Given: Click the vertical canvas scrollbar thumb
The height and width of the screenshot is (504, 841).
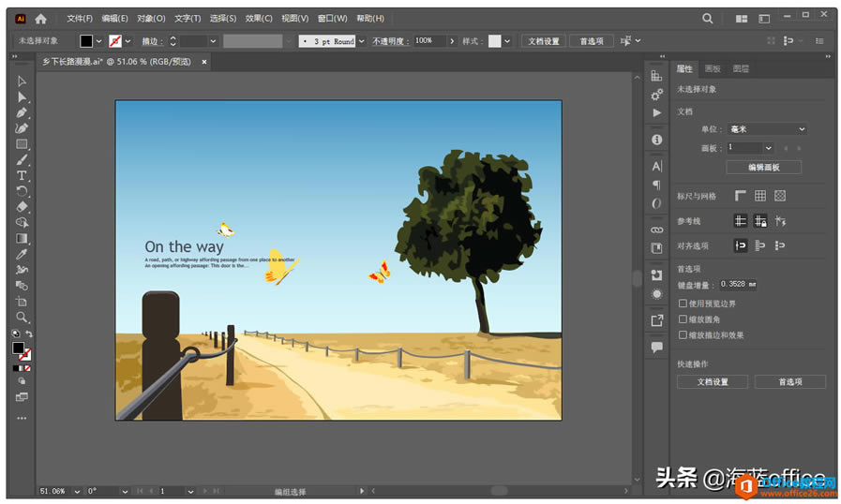Looking at the screenshot, I should click(x=637, y=279).
